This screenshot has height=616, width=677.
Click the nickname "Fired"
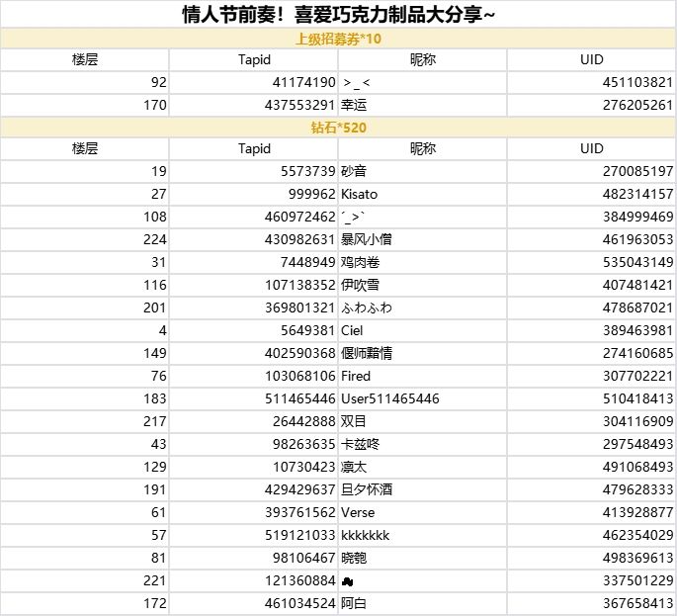tap(356, 376)
